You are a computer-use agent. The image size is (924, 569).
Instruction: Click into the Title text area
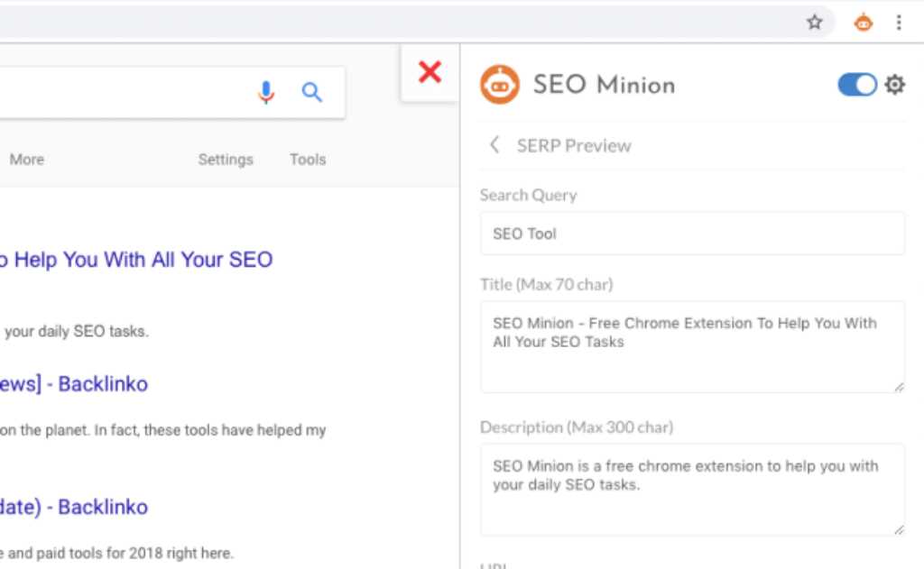(691, 347)
